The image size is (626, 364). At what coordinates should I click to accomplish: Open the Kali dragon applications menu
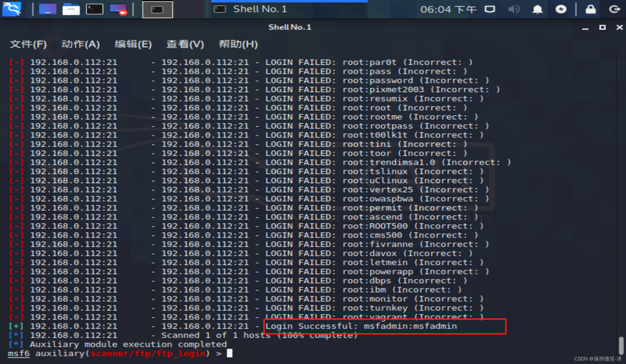pyautogui.click(x=12, y=9)
